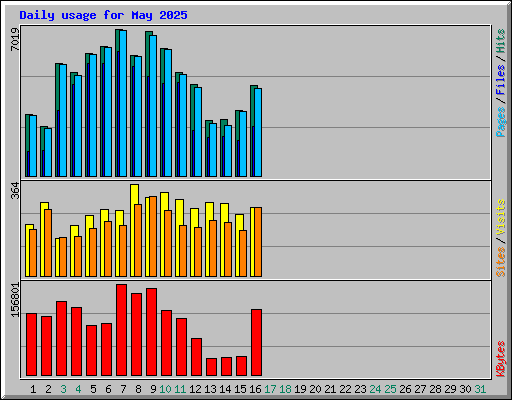
Task: Click day 1 on the x-axis
Action: coord(33,389)
